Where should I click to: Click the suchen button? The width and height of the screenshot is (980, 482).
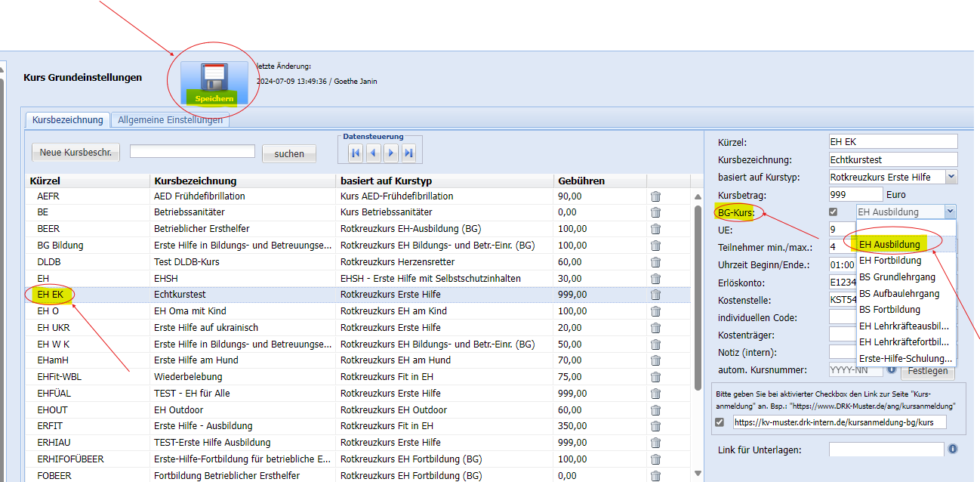(x=289, y=153)
